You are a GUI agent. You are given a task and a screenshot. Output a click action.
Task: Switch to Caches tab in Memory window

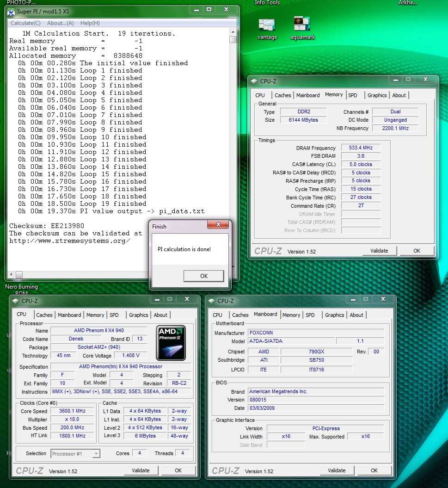(x=283, y=95)
